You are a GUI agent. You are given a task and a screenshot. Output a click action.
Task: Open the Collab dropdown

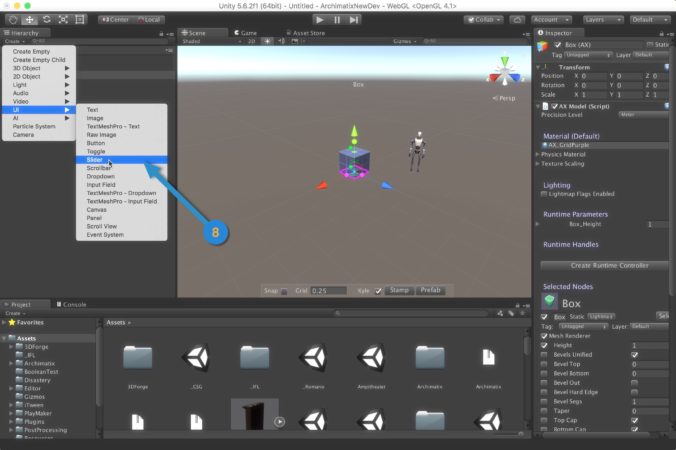coord(484,20)
